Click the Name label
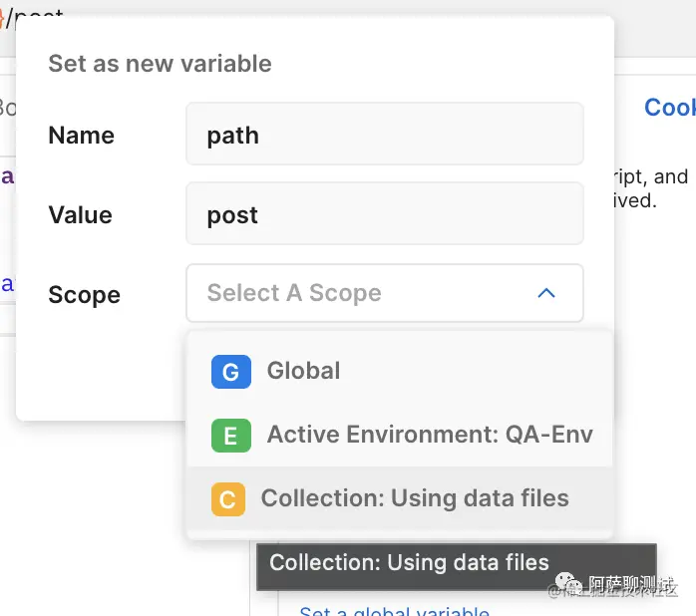This screenshot has height=616, width=696. click(81, 135)
